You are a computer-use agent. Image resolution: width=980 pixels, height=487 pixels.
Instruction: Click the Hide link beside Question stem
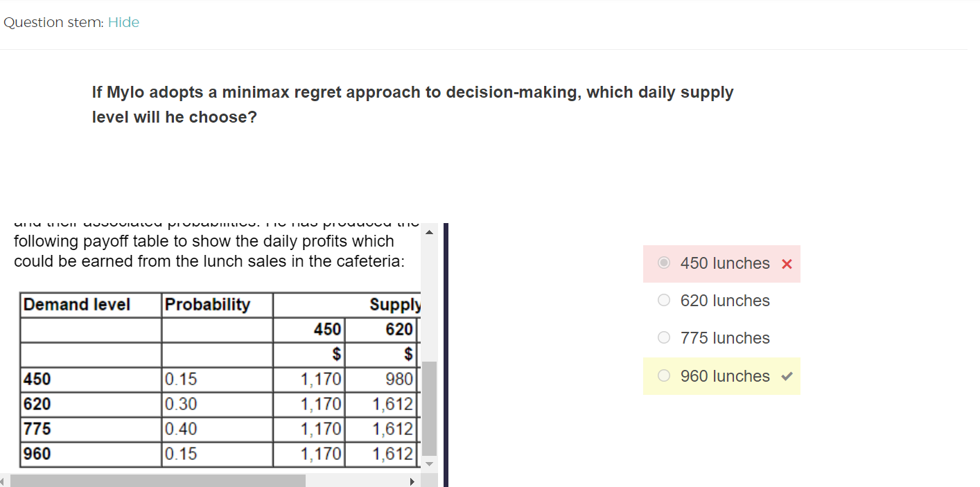click(123, 22)
